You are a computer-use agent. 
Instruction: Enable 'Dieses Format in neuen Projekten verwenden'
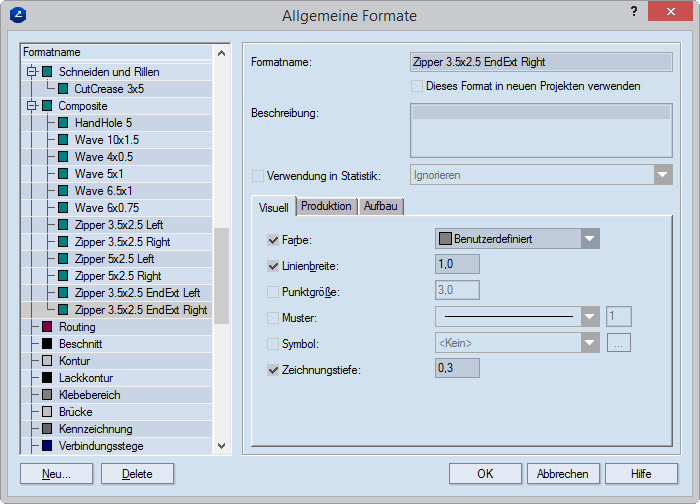[x=417, y=86]
